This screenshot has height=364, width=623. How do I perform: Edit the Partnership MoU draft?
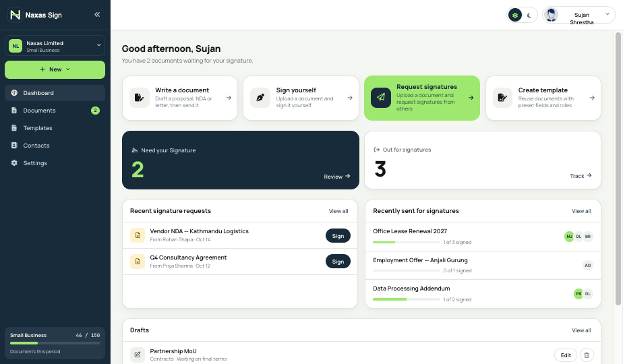click(x=566, y=355)
